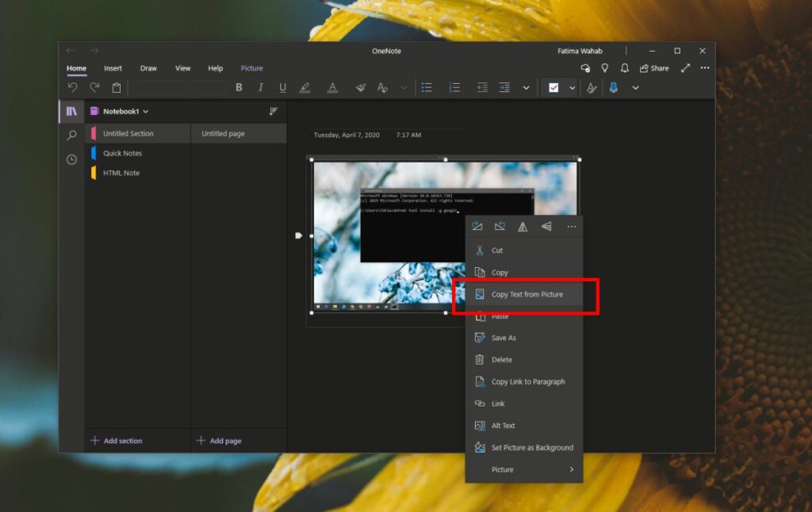Apply bold formatting
Image resolution: width=812 pixels, height=512 pixels.
[x=239, y=87]
